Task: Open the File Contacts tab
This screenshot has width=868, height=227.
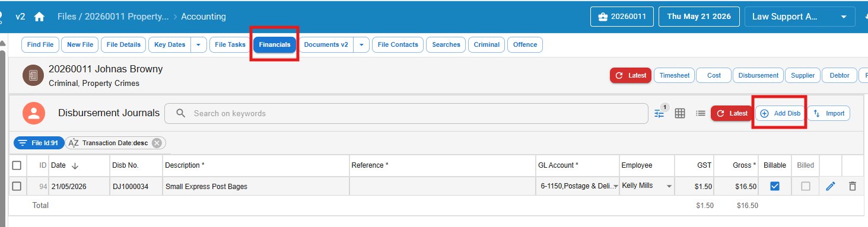Action: 398,44
